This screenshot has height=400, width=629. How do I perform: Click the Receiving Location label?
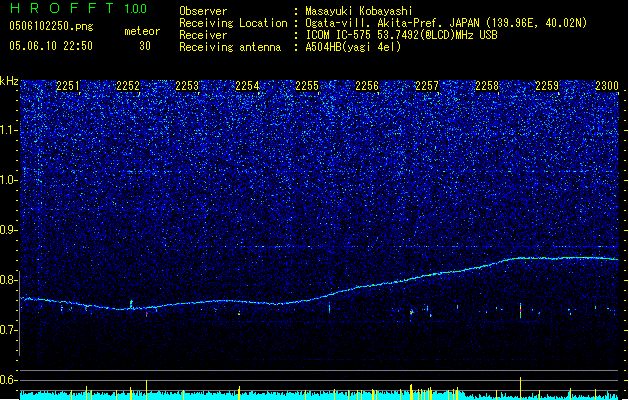[x=233, y=23]
